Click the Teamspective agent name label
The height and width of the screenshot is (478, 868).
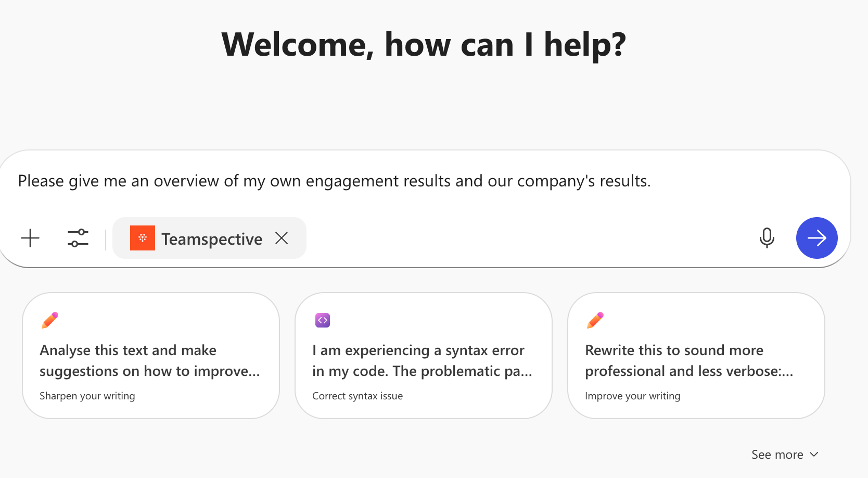coord(211,238)
